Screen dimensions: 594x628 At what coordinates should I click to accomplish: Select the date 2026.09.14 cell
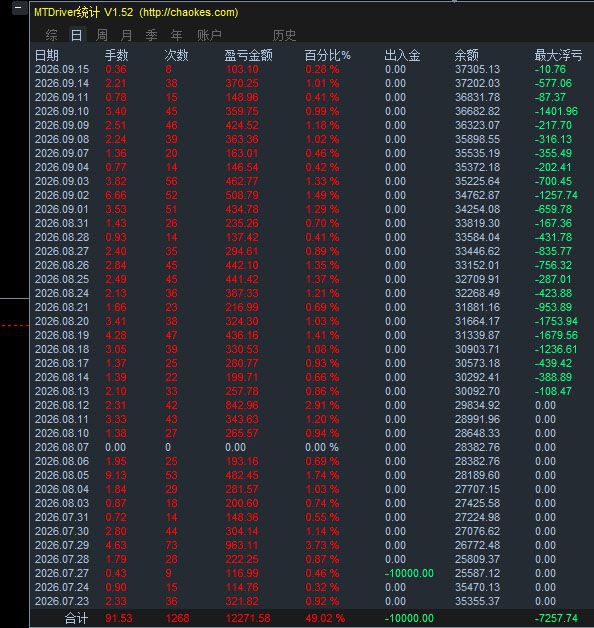pyautogui.click(x=62, y=83)
